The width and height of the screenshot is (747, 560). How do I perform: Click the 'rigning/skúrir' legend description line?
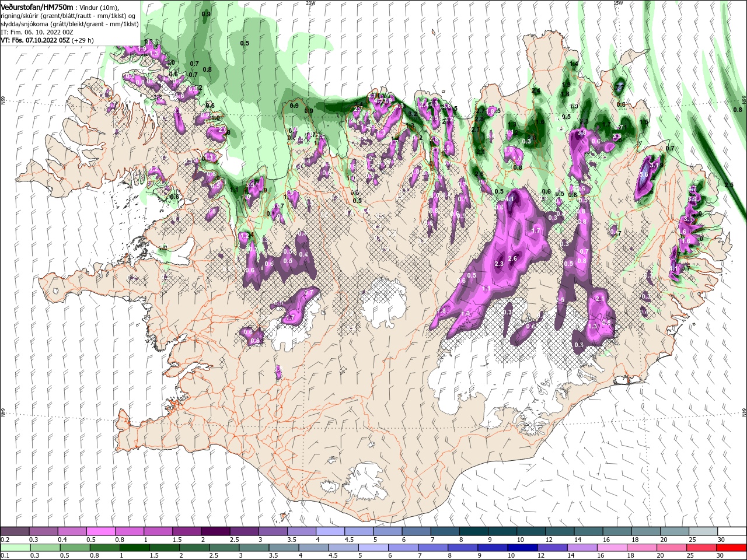[68, 16]
